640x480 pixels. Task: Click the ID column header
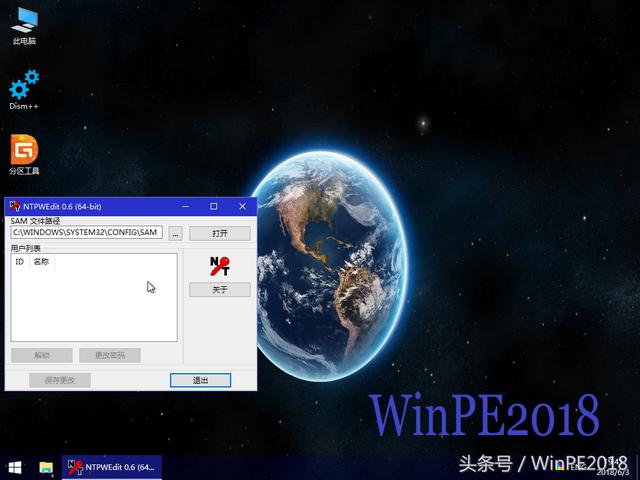click(x=20, y=262)
